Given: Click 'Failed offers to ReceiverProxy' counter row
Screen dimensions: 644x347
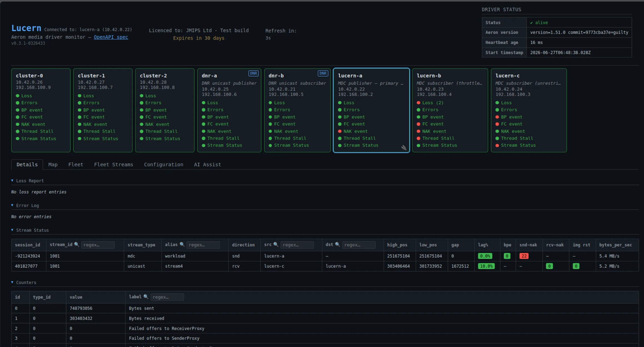Looking at the screenshot, I should click(325, 328).
